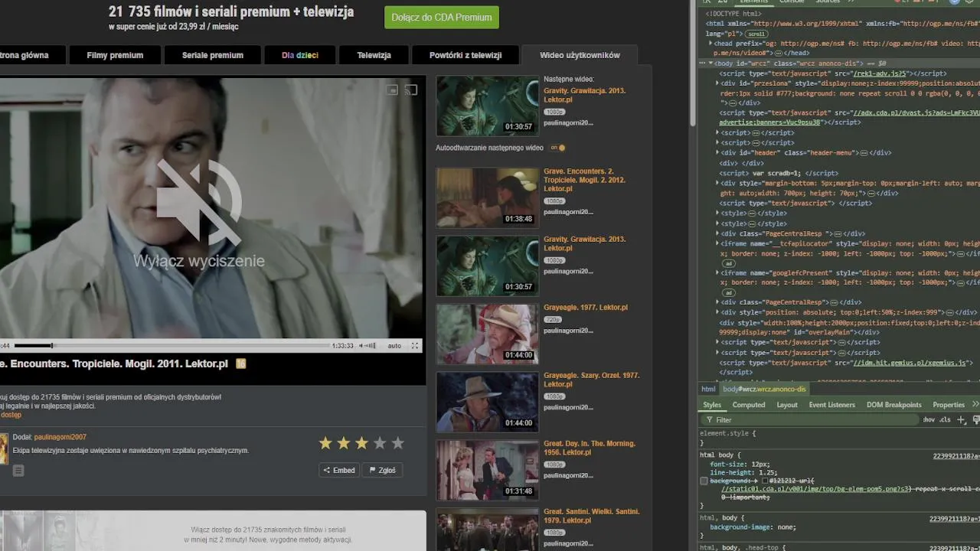Expand the div#header header-menu node
Image resolution: width=980 pixels, height=551 pixels.
coord(717,152)
